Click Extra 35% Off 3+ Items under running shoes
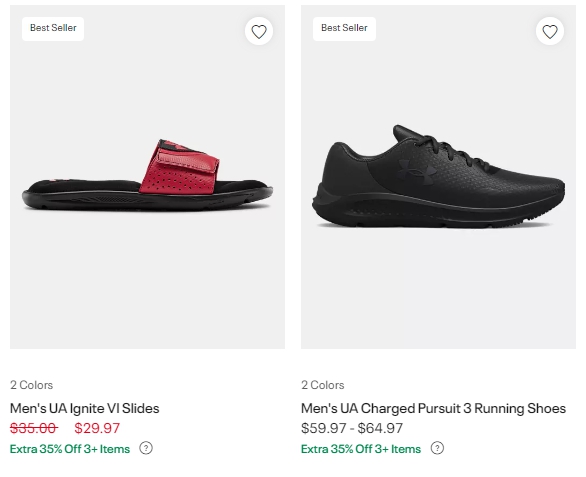 (x=361, y=449)
